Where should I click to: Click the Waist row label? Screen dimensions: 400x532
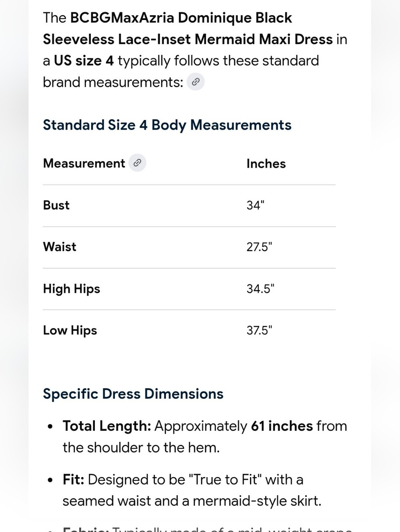click(x=60, y=247)
